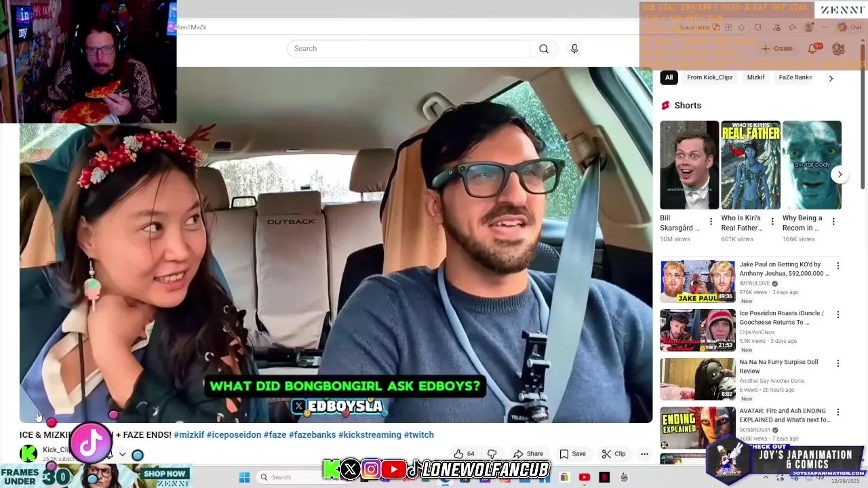Open Kick_Clipz channel avatar
The width and height of the screenshot is (868, 488).
(x=28, y=453)
